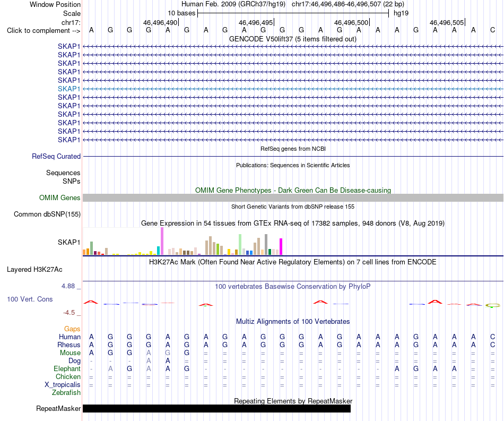Image resolution: width=504 pixels, height=421 pixels.
Task: Click the 'SNPs' track label
Action: 72,181
